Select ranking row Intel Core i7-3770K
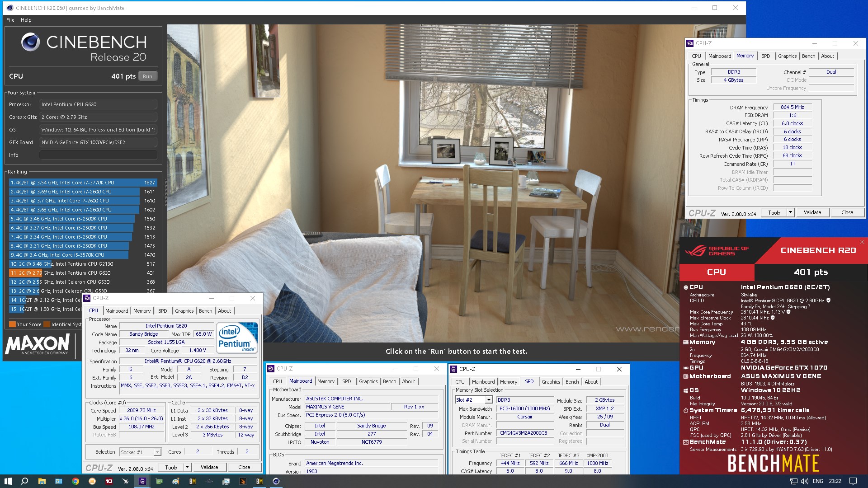Image resolution: width=868 pixels, height=488 pixels. (83, 183)
